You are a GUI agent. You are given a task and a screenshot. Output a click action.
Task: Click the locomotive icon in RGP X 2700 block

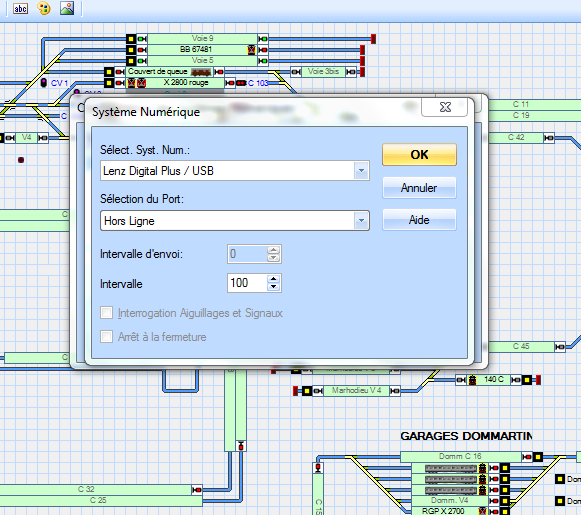[482, 511]
